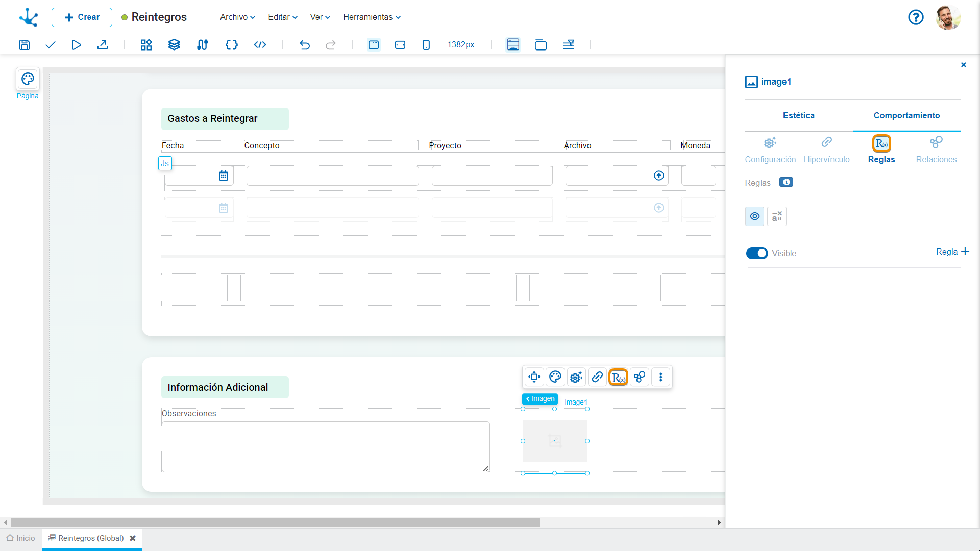Click the Crear button
Viewport: 980px width, 551px height.
click(82, 17)
